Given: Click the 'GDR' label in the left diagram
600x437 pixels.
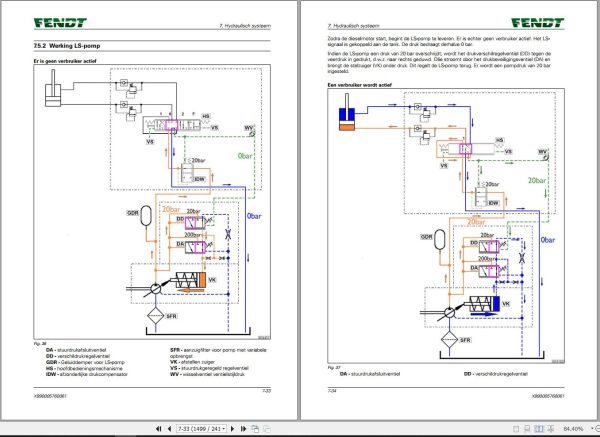Looking at the screenshot, I should 132,213.
